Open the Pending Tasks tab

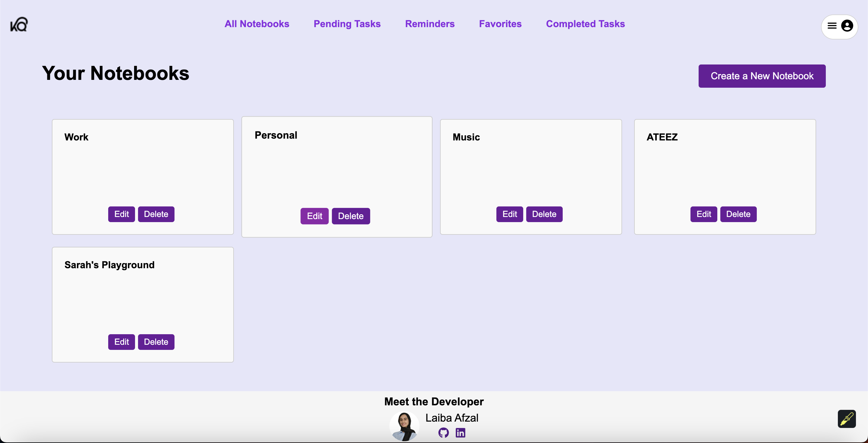coord(347,24)
